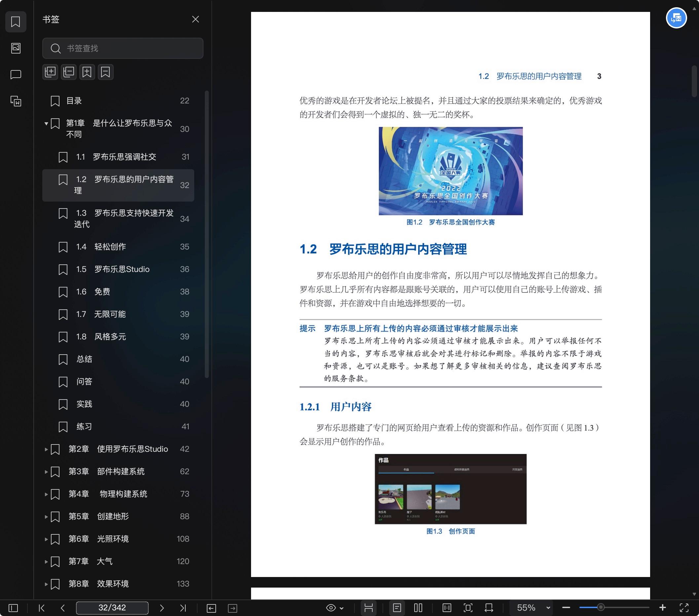Go to the next page
The height and width of the screenshot is (616, 699).
[162, 608]
